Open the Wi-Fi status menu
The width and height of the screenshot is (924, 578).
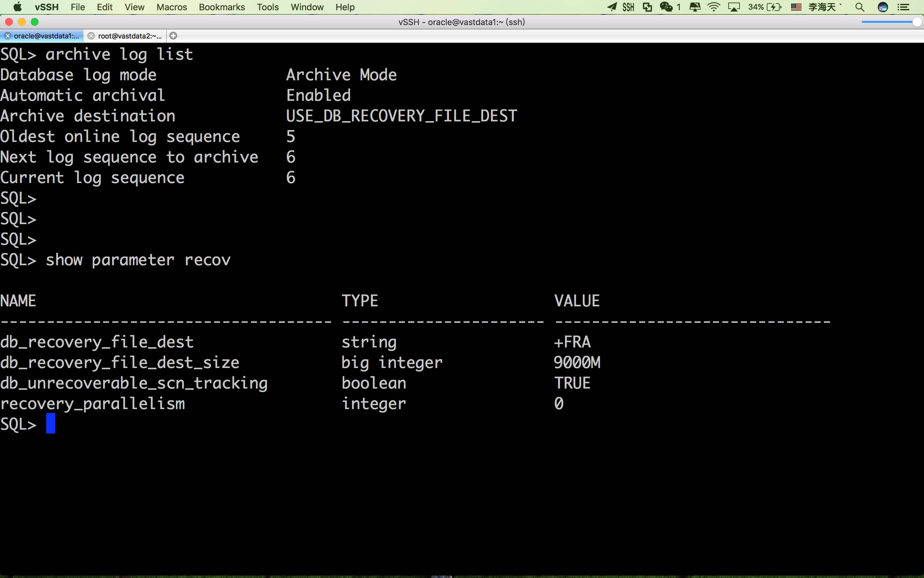tap(714, 7)
